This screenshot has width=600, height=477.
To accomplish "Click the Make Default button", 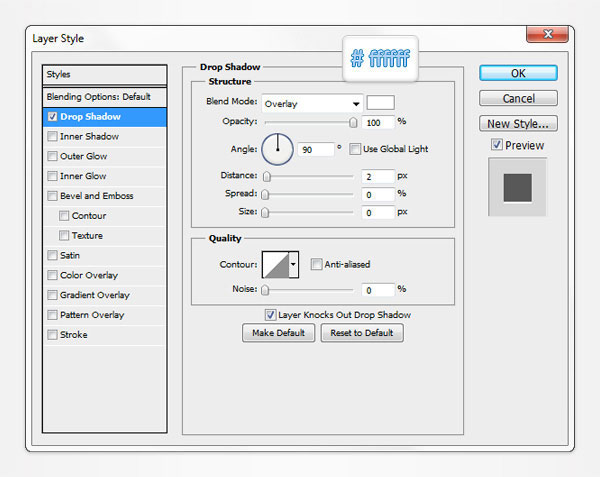I will 278,333.
